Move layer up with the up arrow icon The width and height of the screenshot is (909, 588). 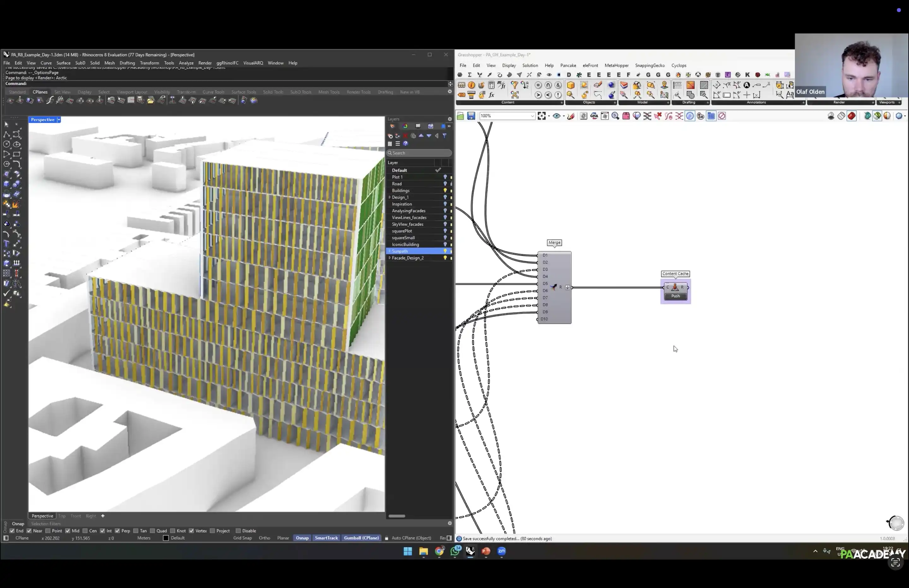click(421, 136)
